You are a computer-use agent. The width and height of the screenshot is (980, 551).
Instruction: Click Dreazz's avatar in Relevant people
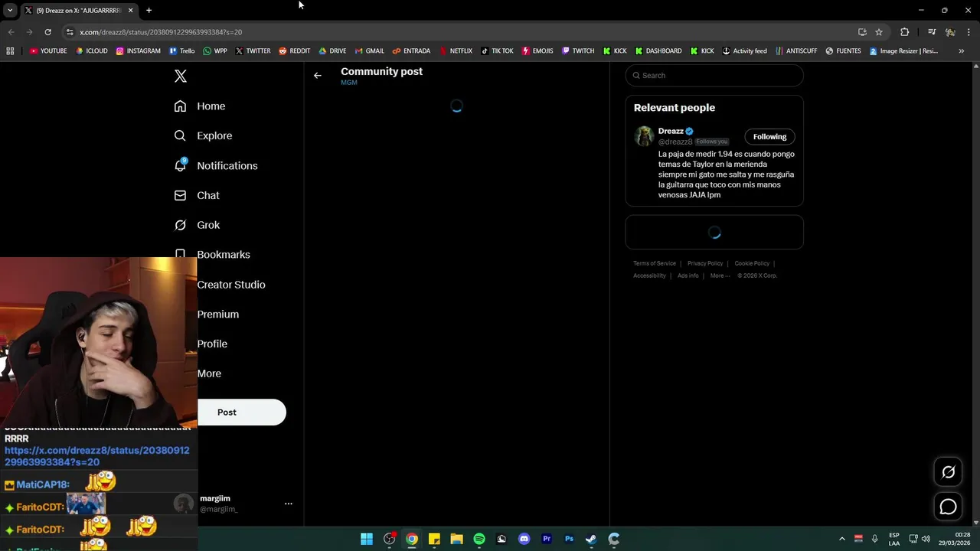(645, 136)
